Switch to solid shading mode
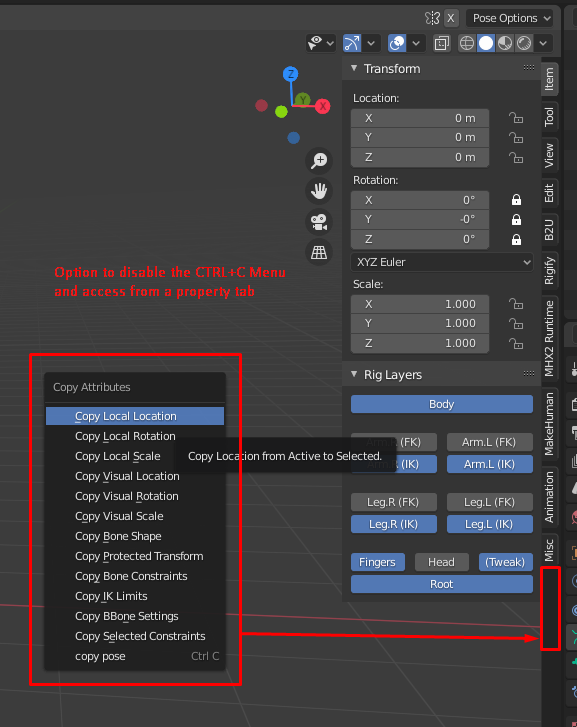577x727 pixels. pyautogui.click(x=486, y=43)
